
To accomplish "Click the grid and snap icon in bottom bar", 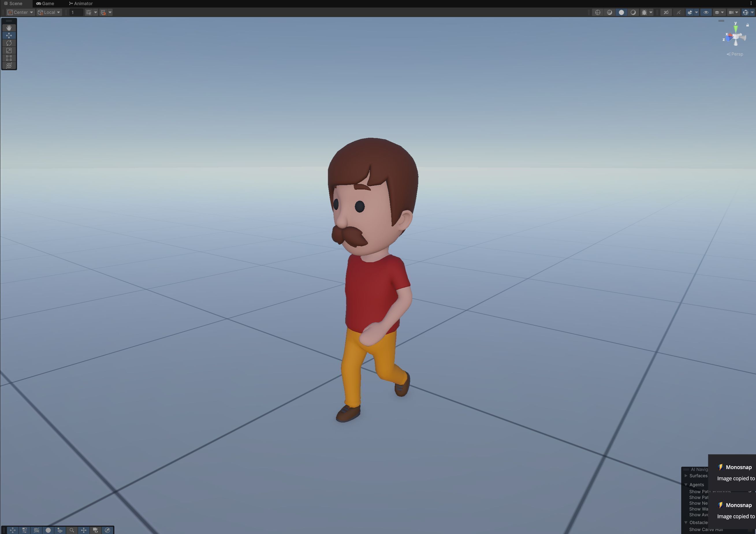I will tap(36, 530).
